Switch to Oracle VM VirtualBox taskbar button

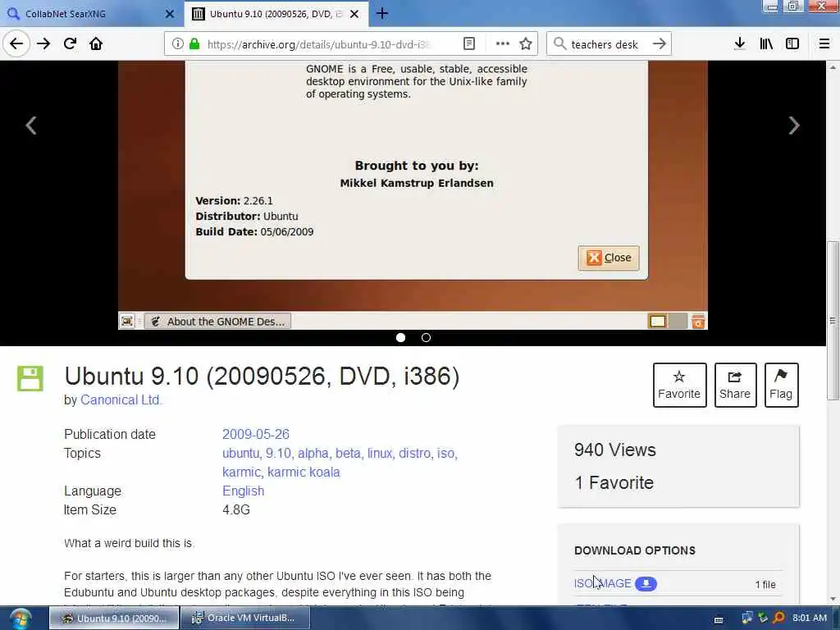coord(245,619)
